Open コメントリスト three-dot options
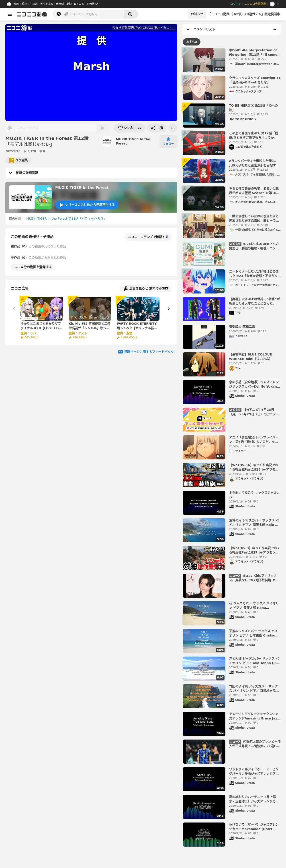The width and height of the screenshot is (286, 868). tap(274, 29)
